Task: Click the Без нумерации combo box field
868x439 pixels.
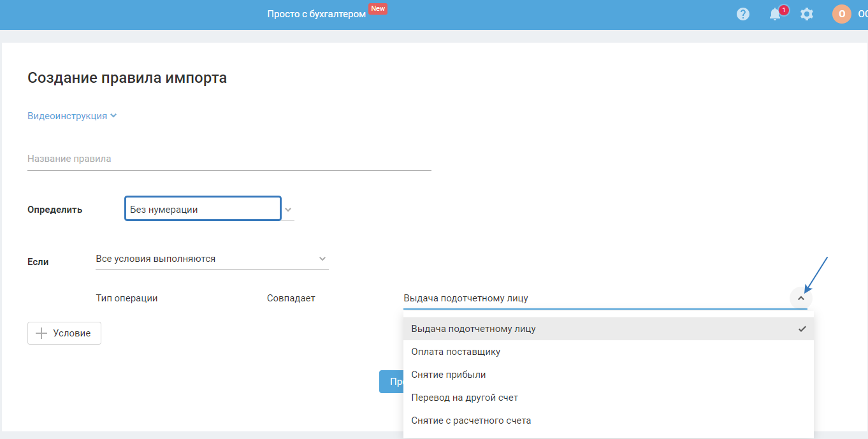Action: coord(203,209)
